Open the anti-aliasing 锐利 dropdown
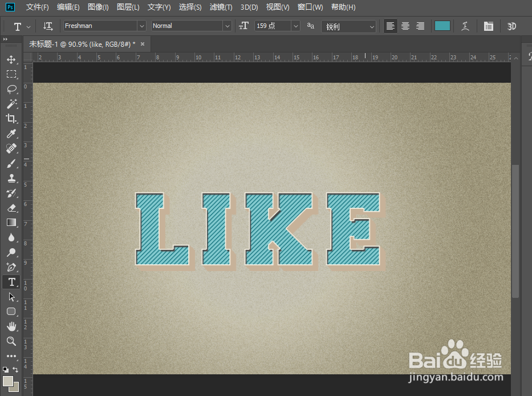Screen dimensions: 532x396 348,26
